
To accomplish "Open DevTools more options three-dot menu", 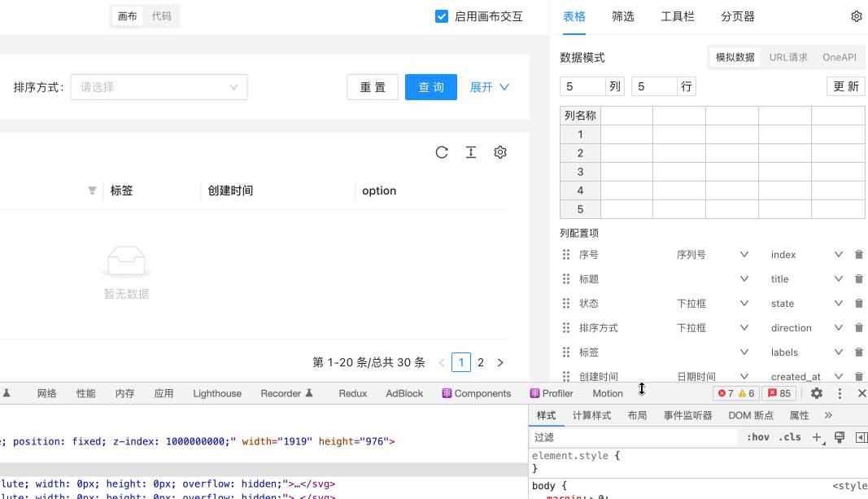I will (x=840, y=393).
